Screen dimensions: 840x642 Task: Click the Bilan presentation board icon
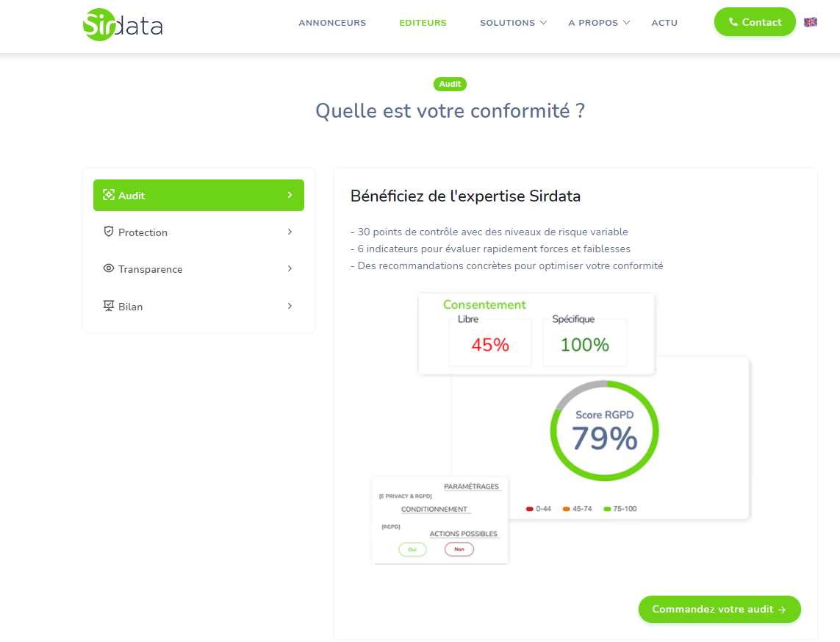(x=109, y=305)
